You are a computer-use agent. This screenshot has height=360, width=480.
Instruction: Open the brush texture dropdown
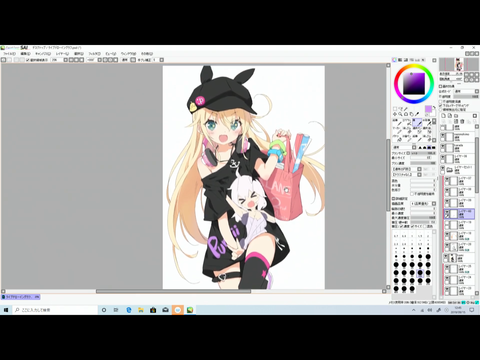(419, 175)
